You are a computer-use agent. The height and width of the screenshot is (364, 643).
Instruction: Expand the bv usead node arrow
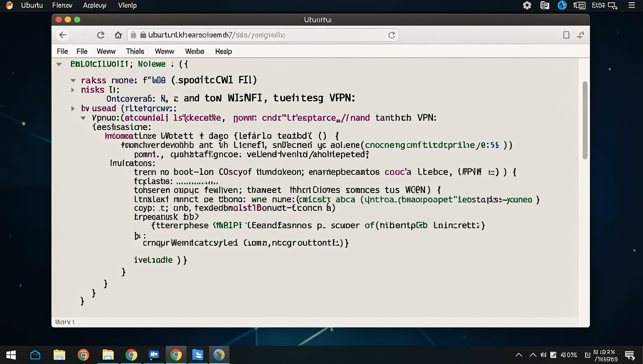coord(73,108)
